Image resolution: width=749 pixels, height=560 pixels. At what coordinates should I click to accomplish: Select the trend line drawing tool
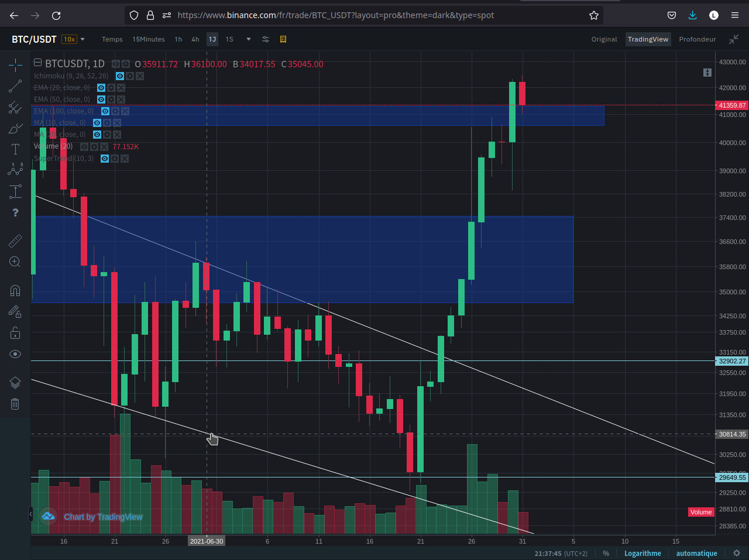pyautogui.click(x=15, y=87)
